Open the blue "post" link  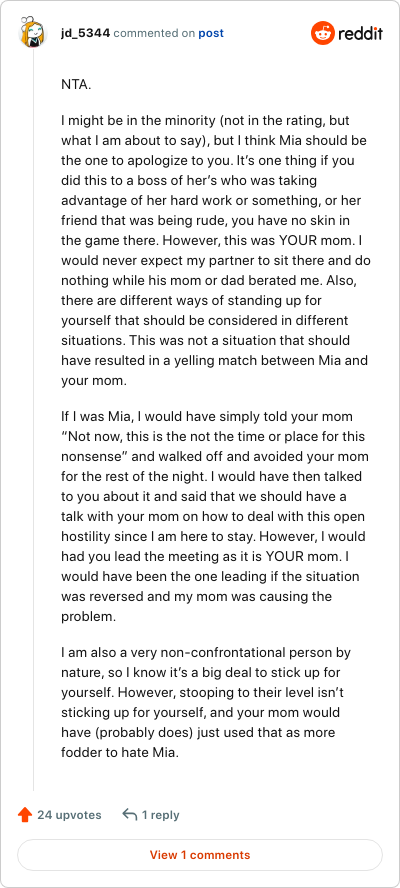pos(211,33)
